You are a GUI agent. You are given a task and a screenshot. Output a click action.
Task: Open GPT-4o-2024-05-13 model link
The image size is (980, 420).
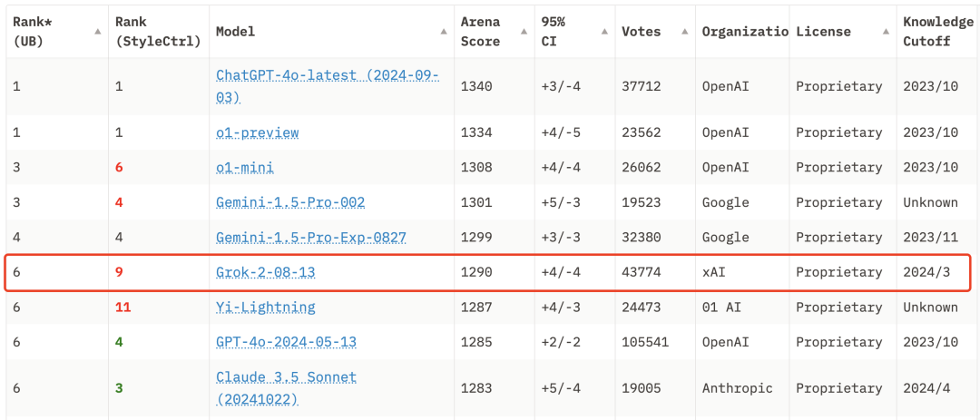click(286, 342)
